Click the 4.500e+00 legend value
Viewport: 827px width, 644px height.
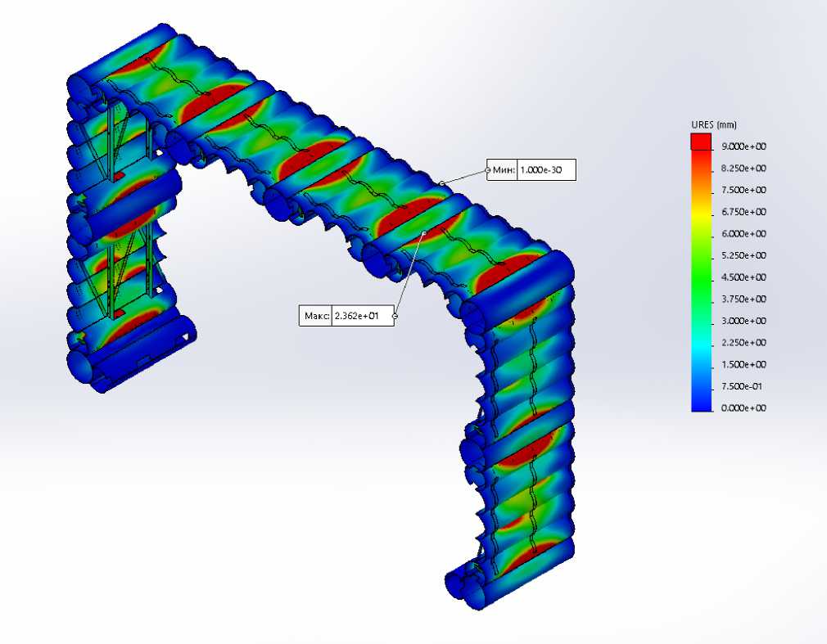743,277
